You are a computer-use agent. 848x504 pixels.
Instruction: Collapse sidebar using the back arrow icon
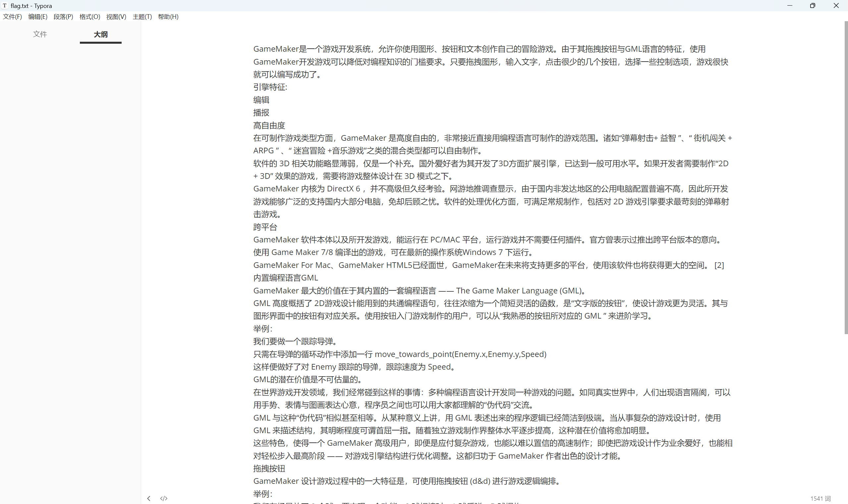tap(148, 498)
